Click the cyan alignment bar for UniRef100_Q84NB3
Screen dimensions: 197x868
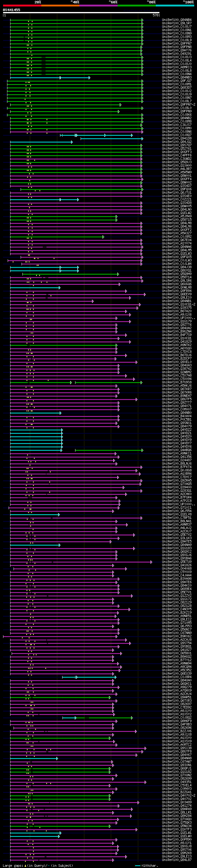coord(50,78)
